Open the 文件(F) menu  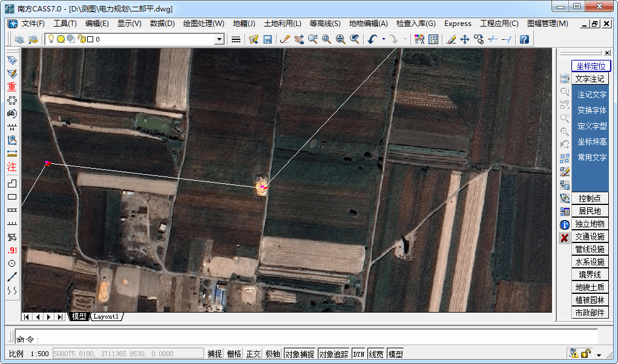33,24
